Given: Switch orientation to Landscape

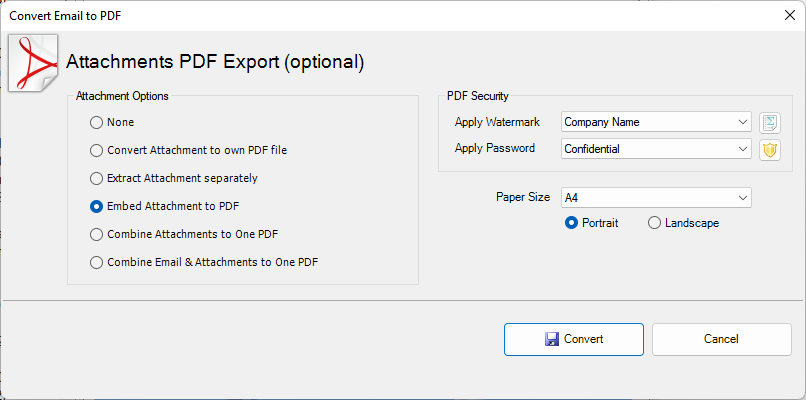Looking at the screenshot, I should click(x=655, y=223).
